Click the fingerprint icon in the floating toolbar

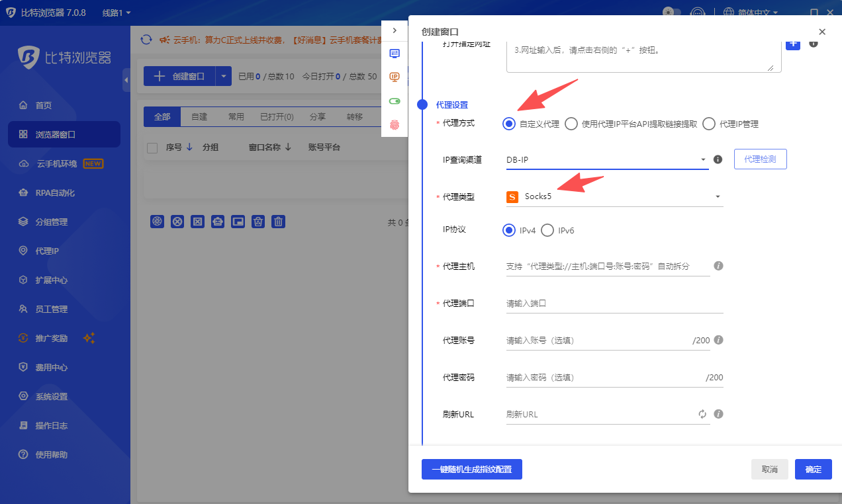click(395, 123)
